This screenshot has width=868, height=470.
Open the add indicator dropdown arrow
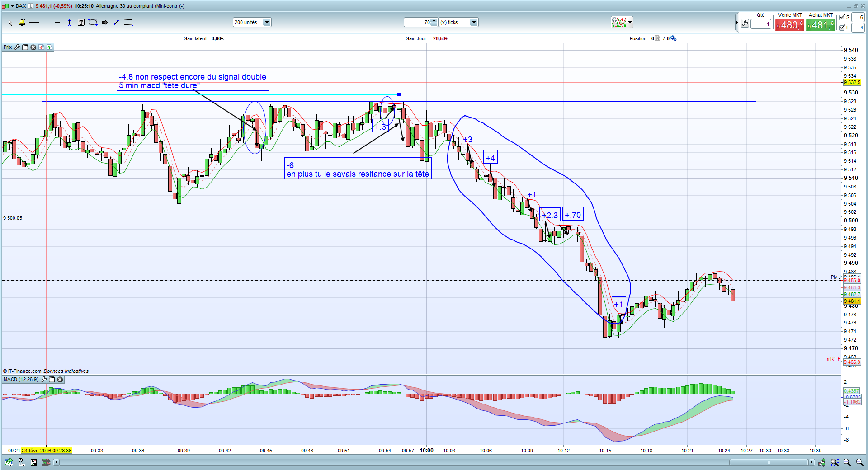[x=630, y=22]
